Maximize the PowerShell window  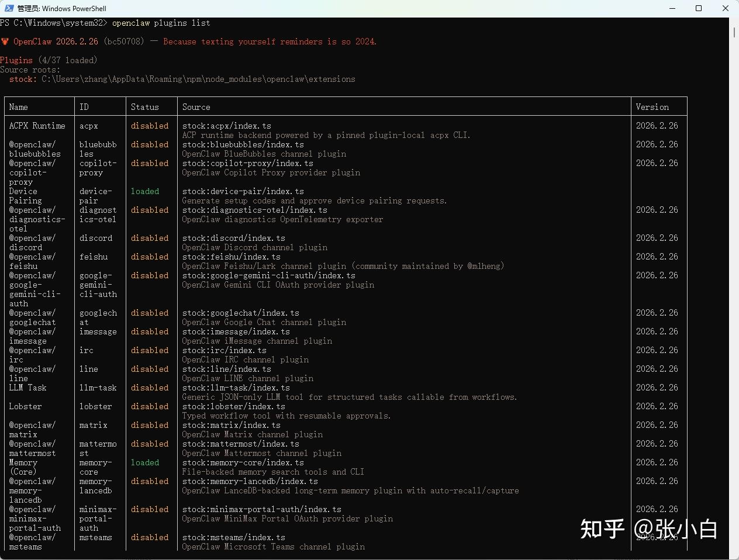tap(699, 8)
